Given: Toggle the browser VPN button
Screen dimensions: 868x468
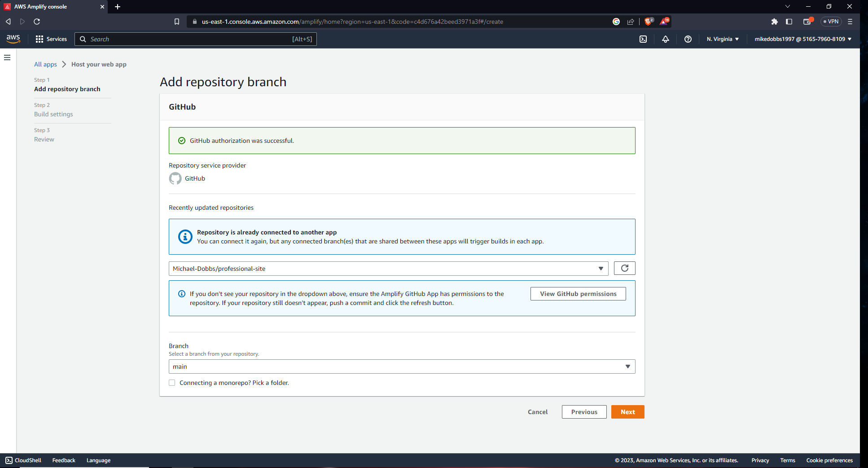Looking at the screenshot, I should [x=831, y=22].
